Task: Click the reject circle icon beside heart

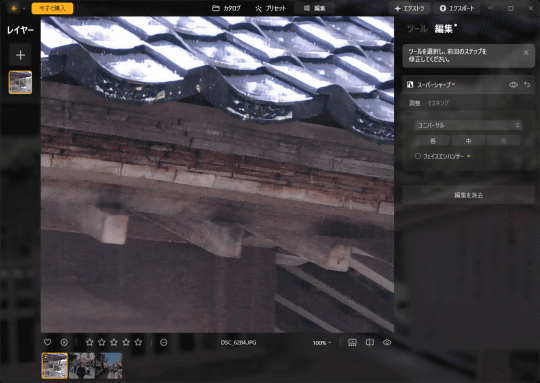Action: [x=64, y=342]
